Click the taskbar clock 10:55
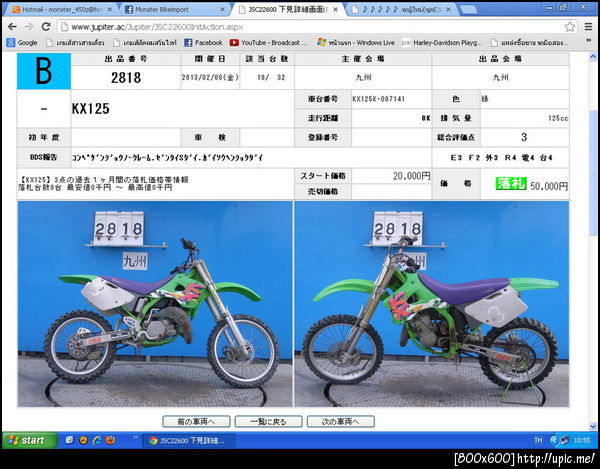Screen dimensions: 600x469 click(582, 441)
